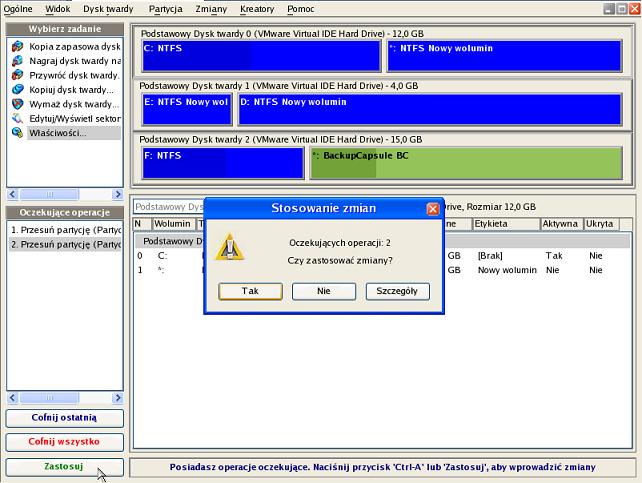The image size is (642, 483).
Task: Select the Wymaż dysk twardy task
Action: click(75, 104)
